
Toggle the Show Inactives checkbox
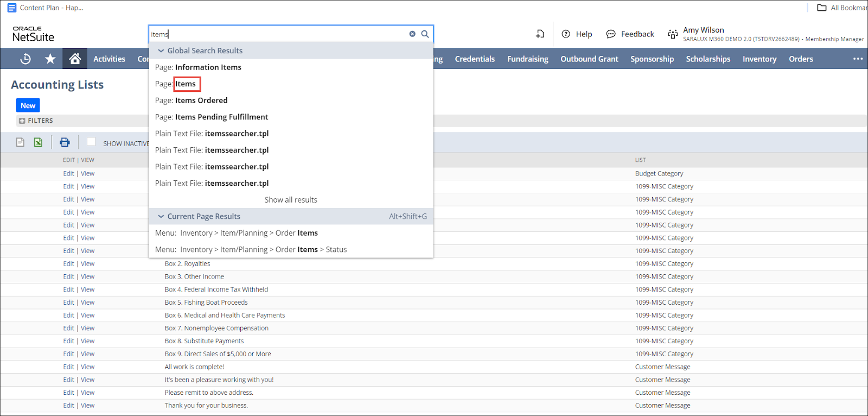click(91, 142)
